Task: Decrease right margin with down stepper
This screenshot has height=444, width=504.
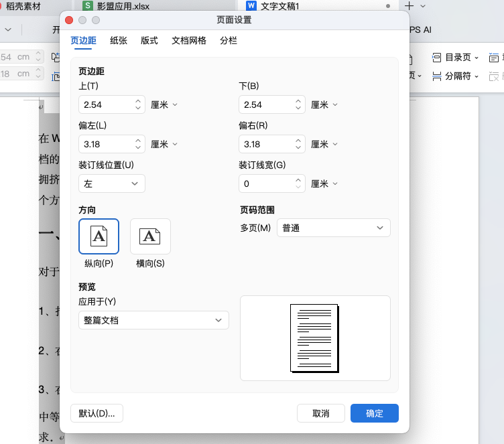Action: click(298, 148)
